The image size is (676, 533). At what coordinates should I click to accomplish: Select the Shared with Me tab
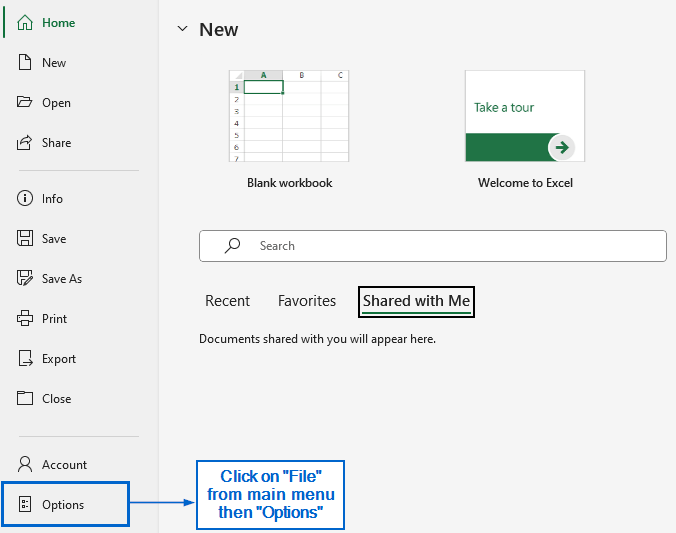click(x=416, y=301)
